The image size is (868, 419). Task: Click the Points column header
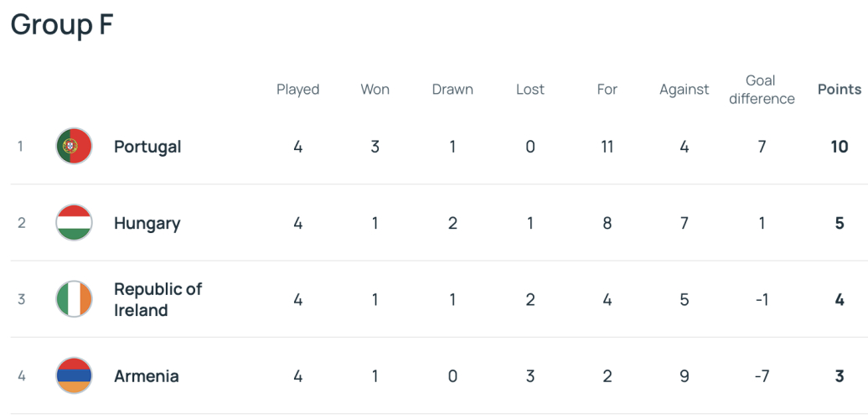coord(839,89)
